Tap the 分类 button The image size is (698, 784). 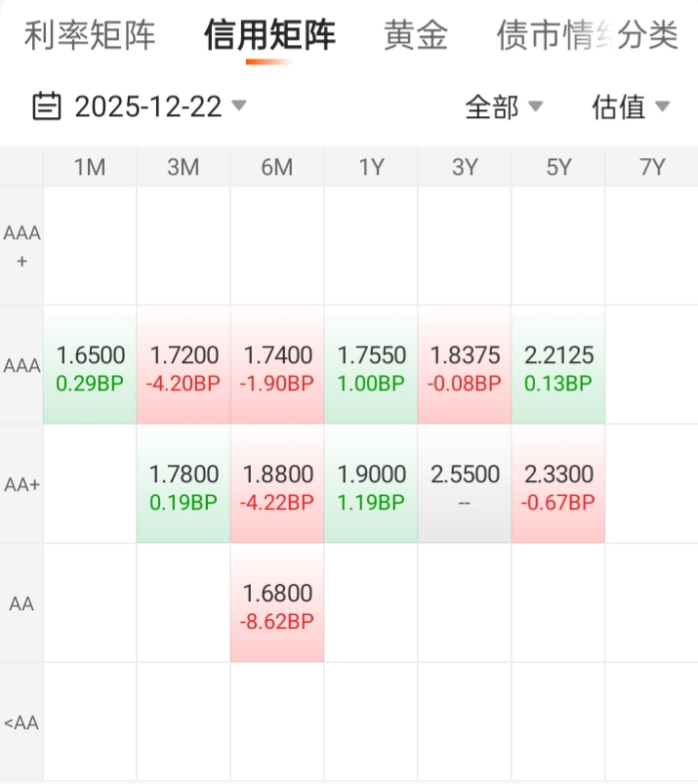pos(649,35)
